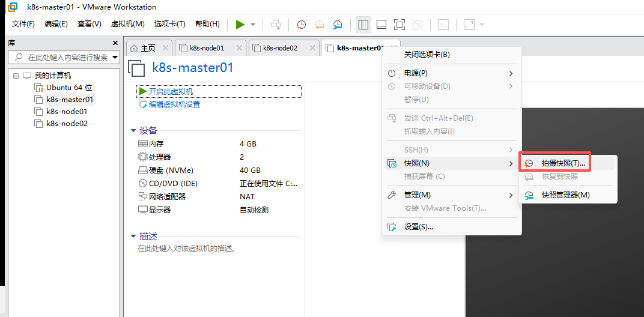This screenshot has height=317, width=644.
Task: Click Revert to Snapshot icon in toolbar
Action: click(319, 25)
